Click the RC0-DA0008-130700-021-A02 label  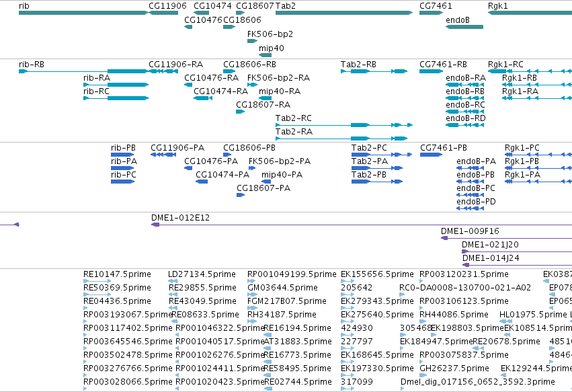point(465,288)
